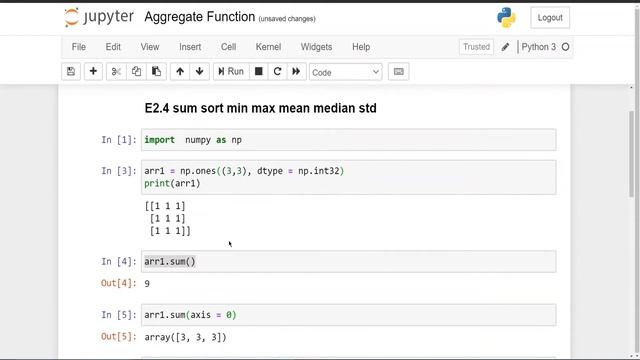This screenshot has height=360, width=640.
Task: Click the Python logo icon
Action: (x=506, y=18)
